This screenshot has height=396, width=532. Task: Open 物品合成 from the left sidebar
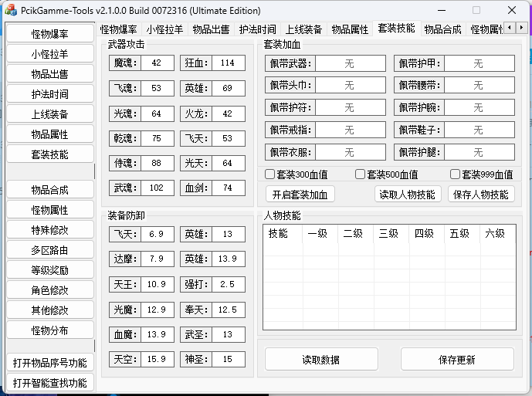(x=50, y=189)
